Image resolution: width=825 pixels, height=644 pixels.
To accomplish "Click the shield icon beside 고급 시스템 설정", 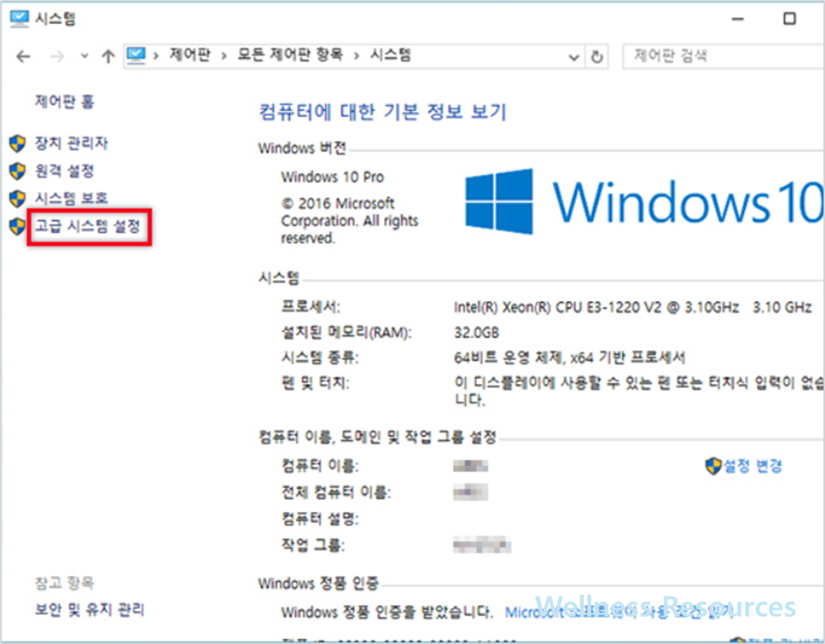I will coord(17,226).
